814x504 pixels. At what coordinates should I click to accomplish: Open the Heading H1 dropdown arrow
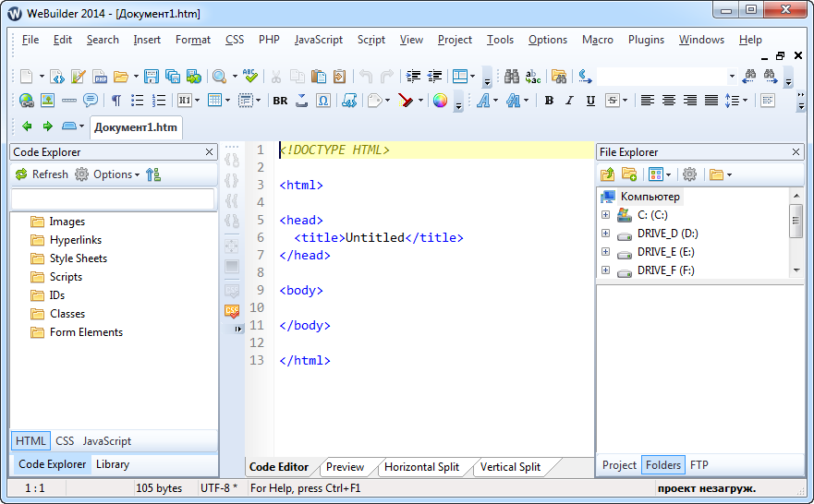[x=198, y=100]
